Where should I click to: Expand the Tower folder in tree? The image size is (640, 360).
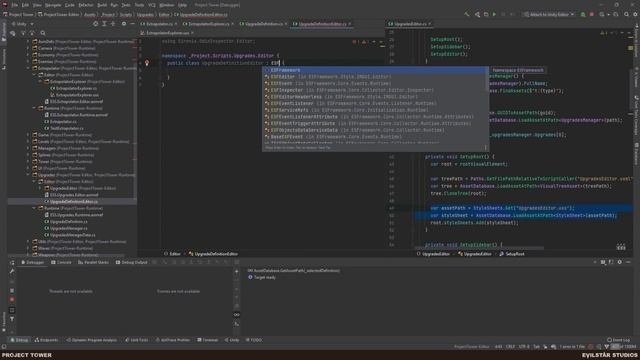28,162
